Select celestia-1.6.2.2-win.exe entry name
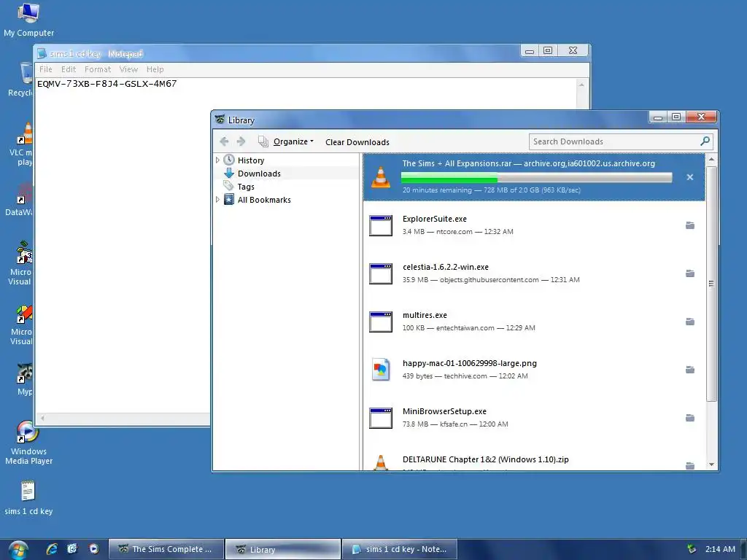This screenshot has width=747, height=560. tap(446, 267)
